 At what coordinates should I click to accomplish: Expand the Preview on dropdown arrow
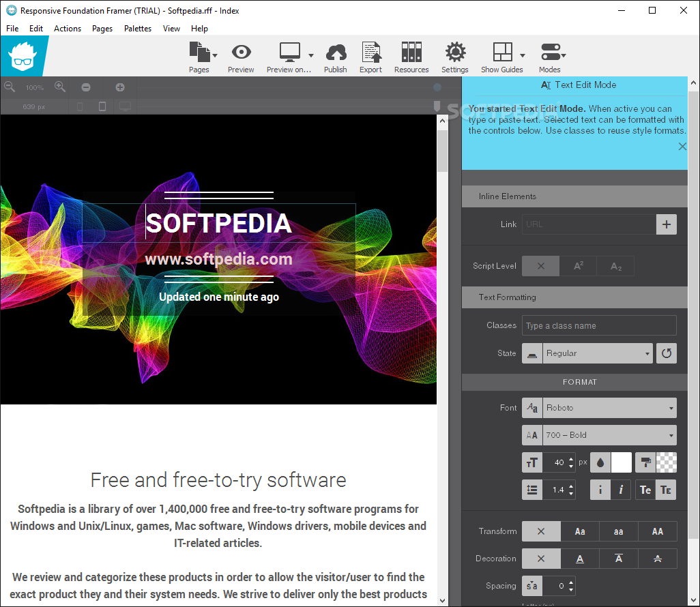click(x=311, y=56)
